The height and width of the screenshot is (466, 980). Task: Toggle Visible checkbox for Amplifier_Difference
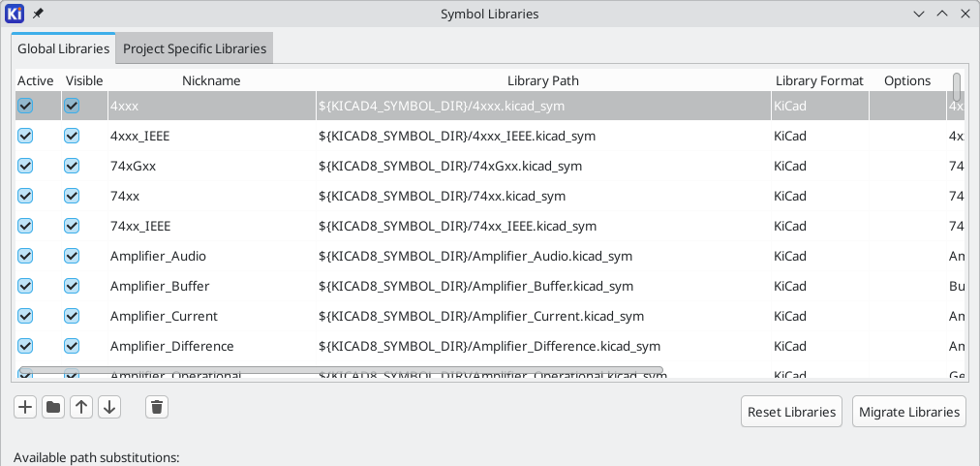coord(72,346)
